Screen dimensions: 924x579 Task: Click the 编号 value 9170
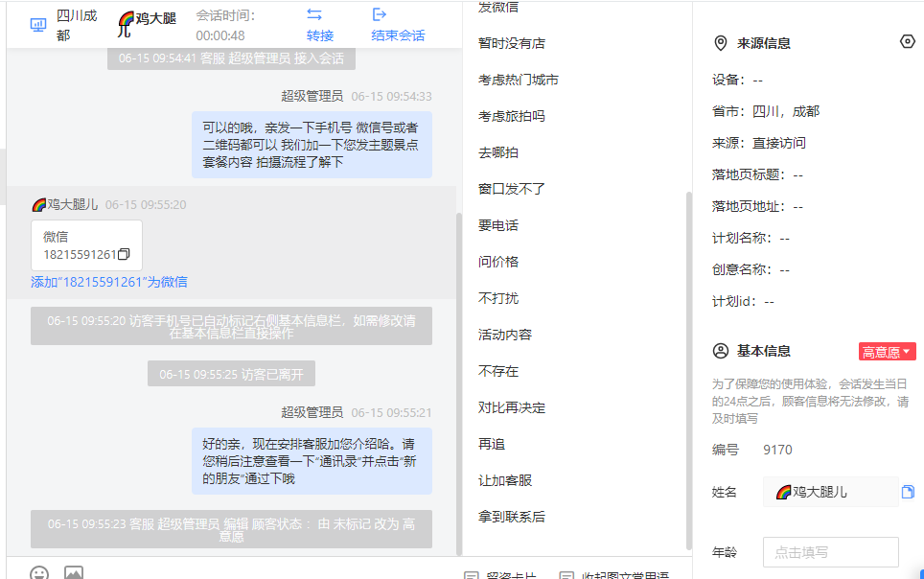pyautogui.click(x=777, y=450)
